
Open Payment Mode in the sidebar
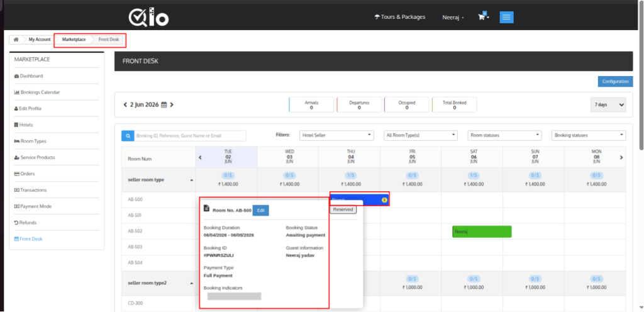(33, 206)
